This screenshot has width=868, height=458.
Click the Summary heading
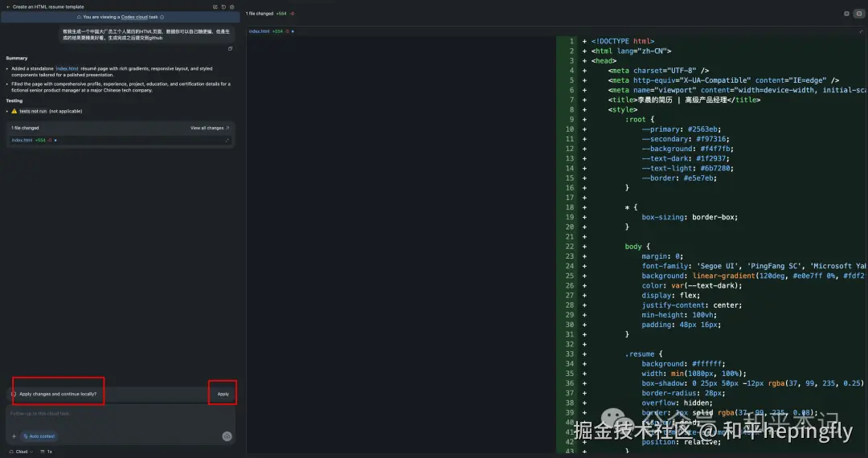[x=17, y=58]
